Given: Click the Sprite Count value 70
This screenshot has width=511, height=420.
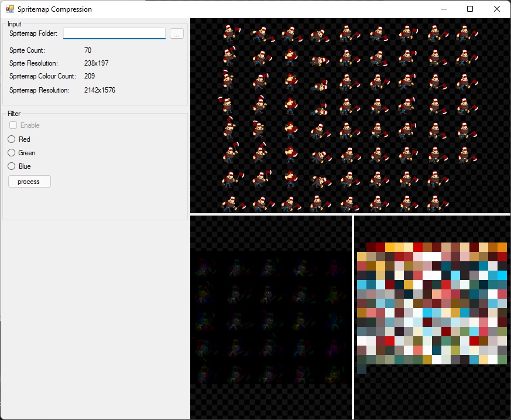Looking at the screenshot, I should click(88, 50).
